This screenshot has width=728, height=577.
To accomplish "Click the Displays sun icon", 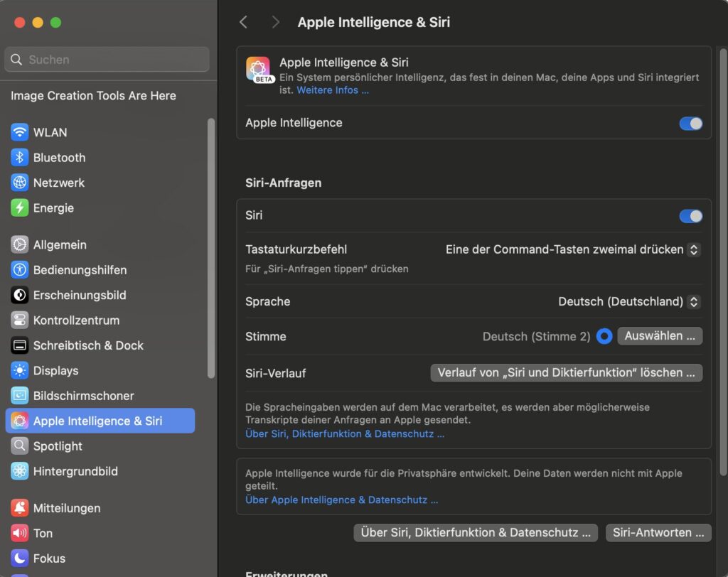I will click(x=19, y=370).
